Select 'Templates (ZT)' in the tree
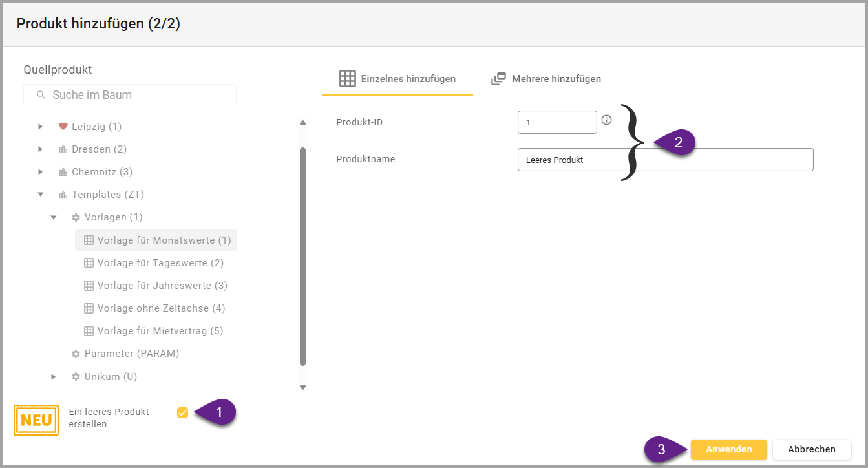The image size is (868, 468). (x=108, y=195)
